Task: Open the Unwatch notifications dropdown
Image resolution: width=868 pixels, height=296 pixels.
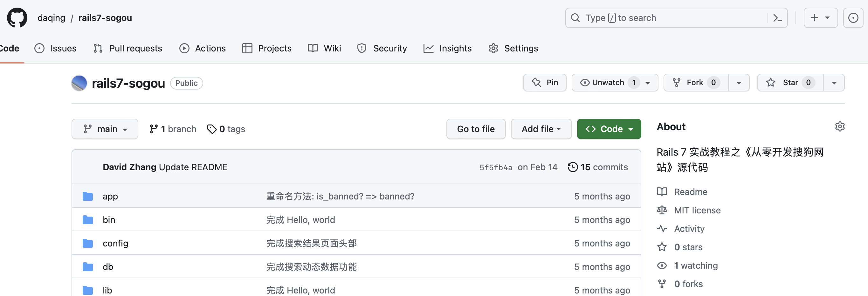Action: tap(615, 83)
